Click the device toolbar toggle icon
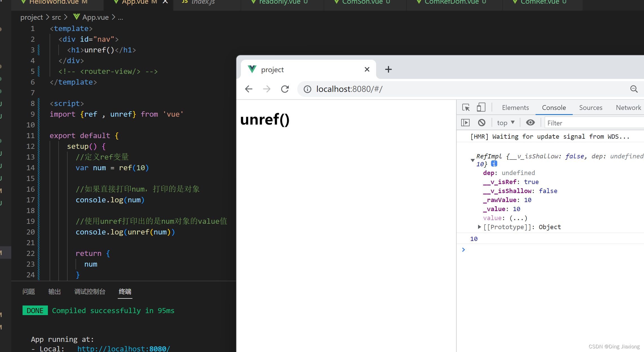This screenshot has height=352, width=644. 480,107
